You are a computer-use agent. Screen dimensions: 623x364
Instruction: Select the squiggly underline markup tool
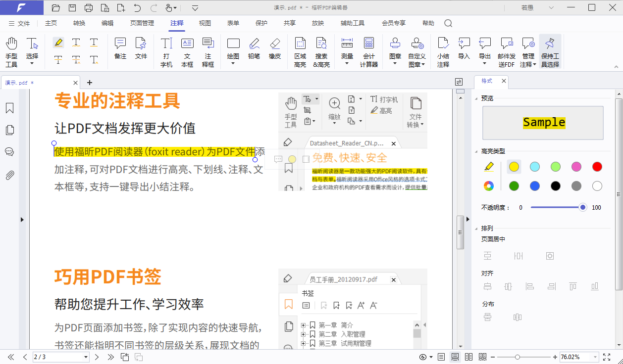pyautogui.click(x=76, y=43)
